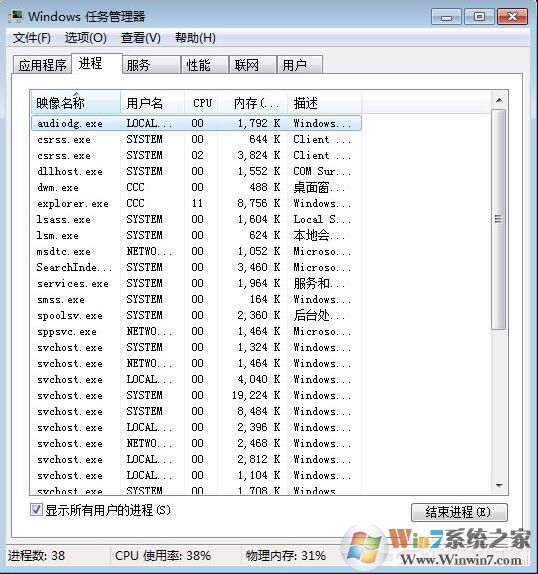Viewport: 538px width, 574px height.
Task: Select csrss.exe using 644 K memory
Action: coord(196,139)
